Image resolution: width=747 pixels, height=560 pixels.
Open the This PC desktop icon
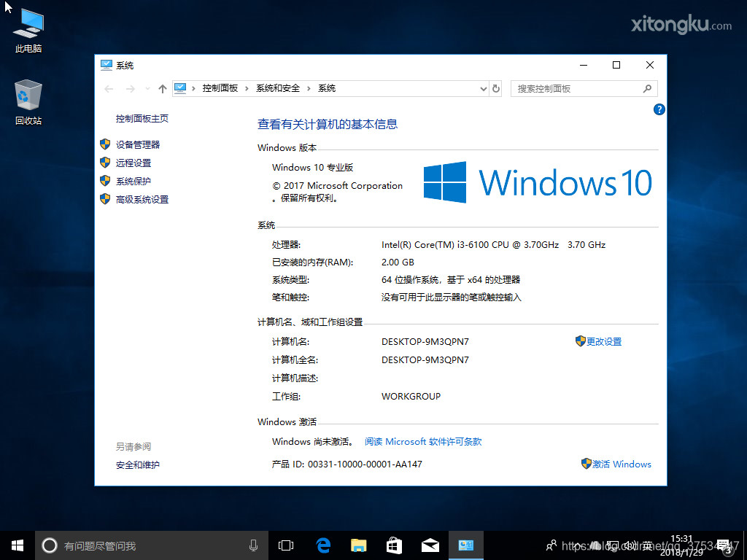28,31
